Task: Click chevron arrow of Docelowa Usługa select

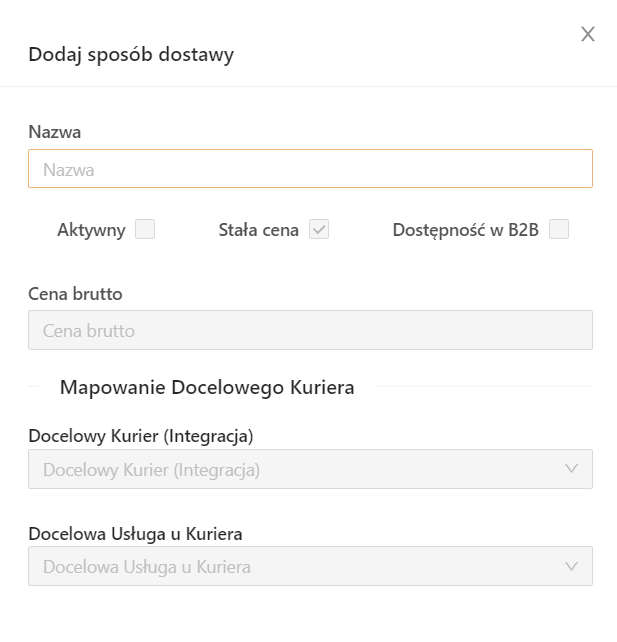Action: click(x=572, y=566)
